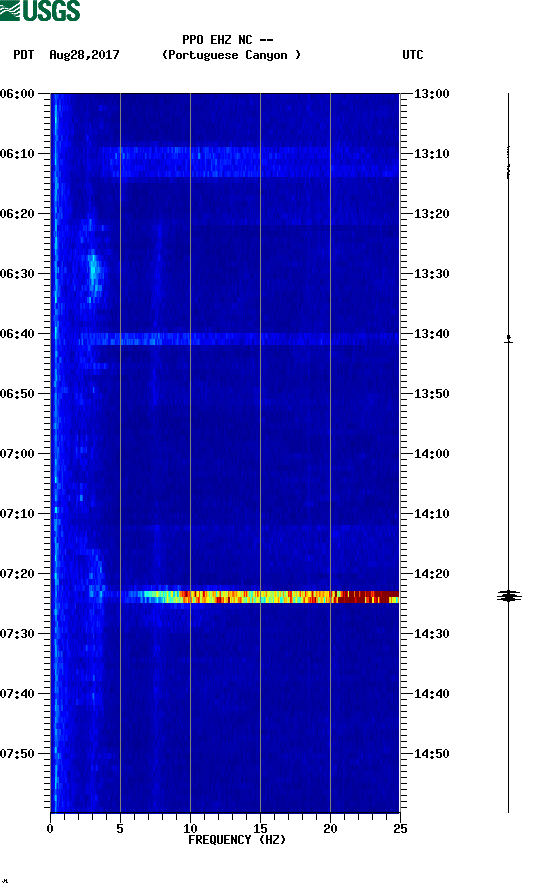Click the '07:30' PDT time label
552x892 pixels.
point(18,634)
